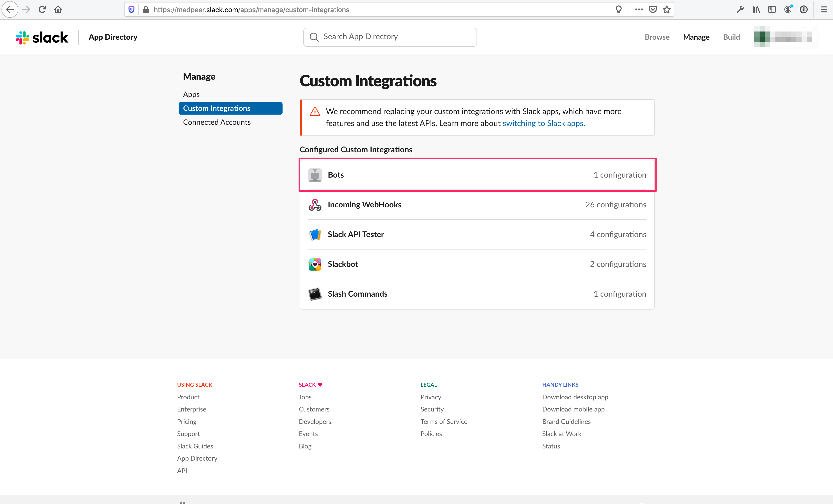Go to browser home icon

[x=58, y=9]
